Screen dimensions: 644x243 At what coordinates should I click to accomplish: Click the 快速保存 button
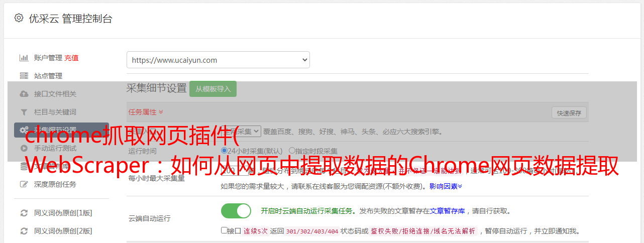[569, 113]
